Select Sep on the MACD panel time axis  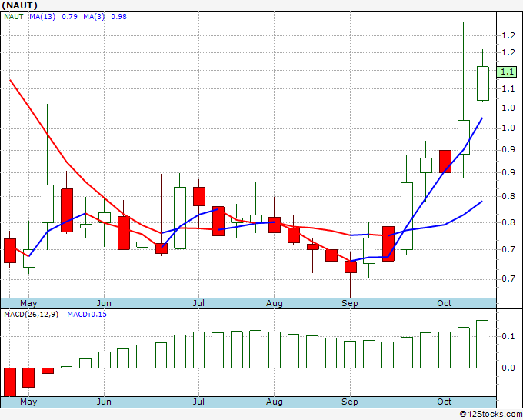click(349, 402)
